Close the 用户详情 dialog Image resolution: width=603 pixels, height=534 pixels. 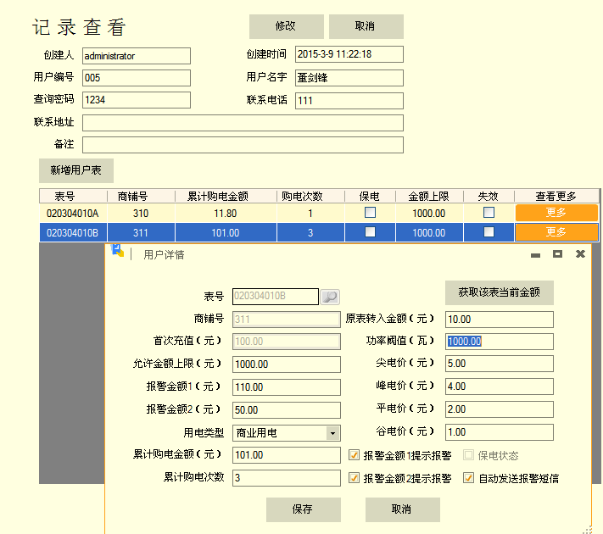coord(580,255)
